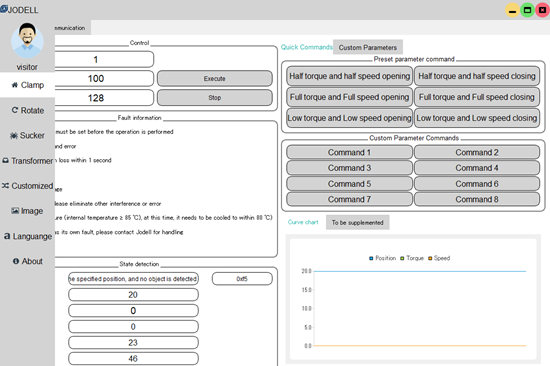550x366 pixels.
Task: Click the Customized shuffle icon
Action: (x=5, y=186)
